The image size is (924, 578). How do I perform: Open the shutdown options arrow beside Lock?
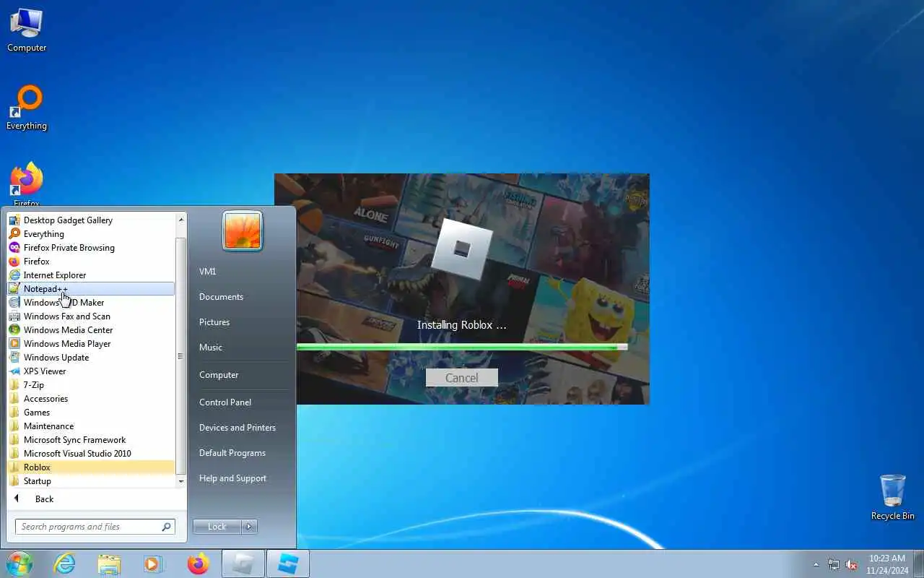point(249,527)
